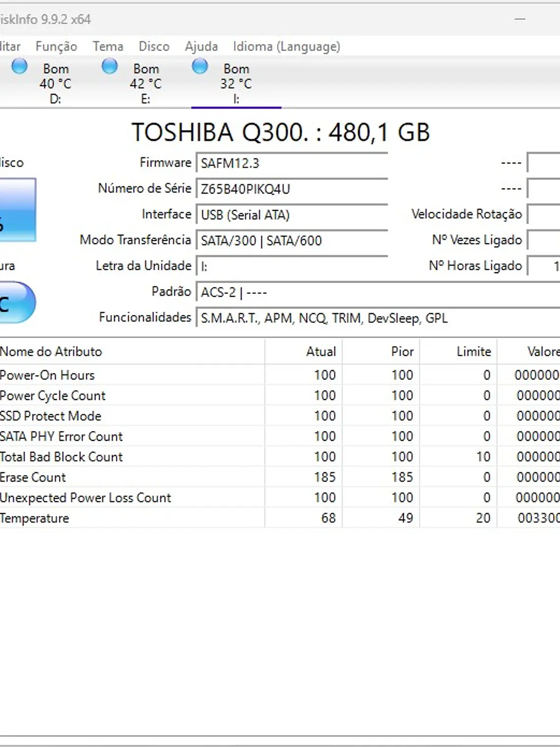This screenshot has height=747, width=560.
Task: Click the TOSHIBA Q300 480,1 GB title
Action: pyautogui.click(x=280, y=132)
